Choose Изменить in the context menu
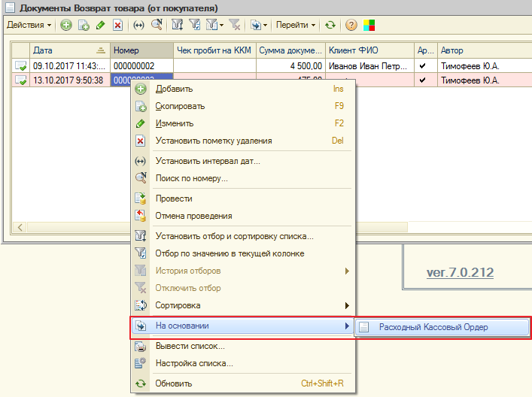The height and width of the screenshot is (397, 532). [x=243, y=123]
